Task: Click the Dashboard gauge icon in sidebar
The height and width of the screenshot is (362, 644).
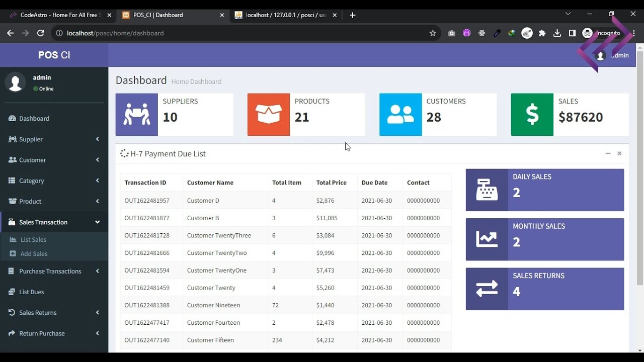Action: (12, 119)
